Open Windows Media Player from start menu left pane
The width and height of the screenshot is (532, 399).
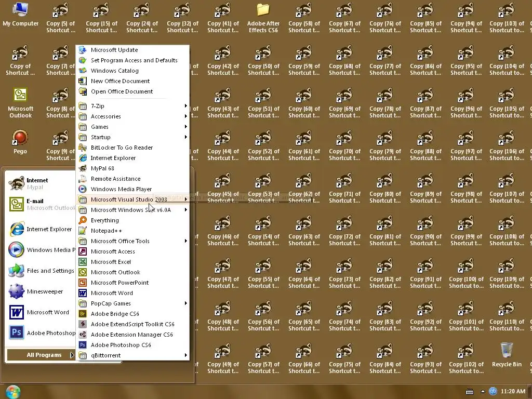[x=41, y=250]
